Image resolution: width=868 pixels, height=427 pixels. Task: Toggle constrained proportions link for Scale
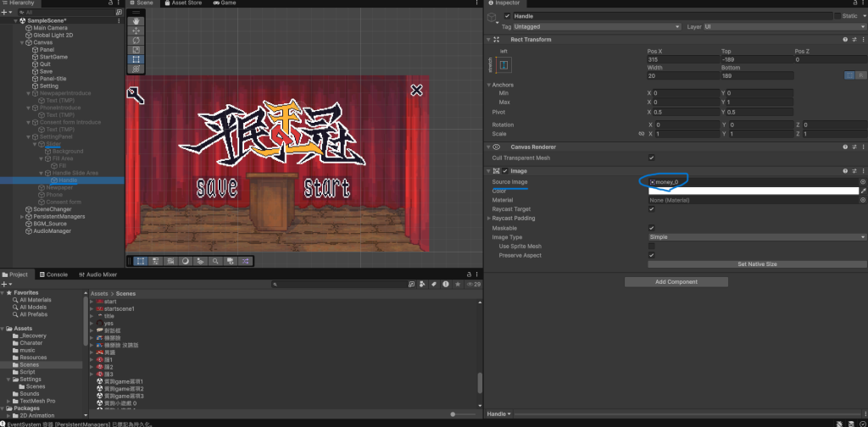tap(641, 134)
